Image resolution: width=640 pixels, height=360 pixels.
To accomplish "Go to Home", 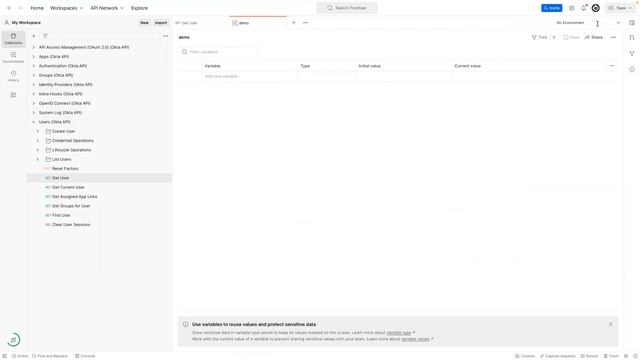I will pyautogui.click(x=37, y=8).
